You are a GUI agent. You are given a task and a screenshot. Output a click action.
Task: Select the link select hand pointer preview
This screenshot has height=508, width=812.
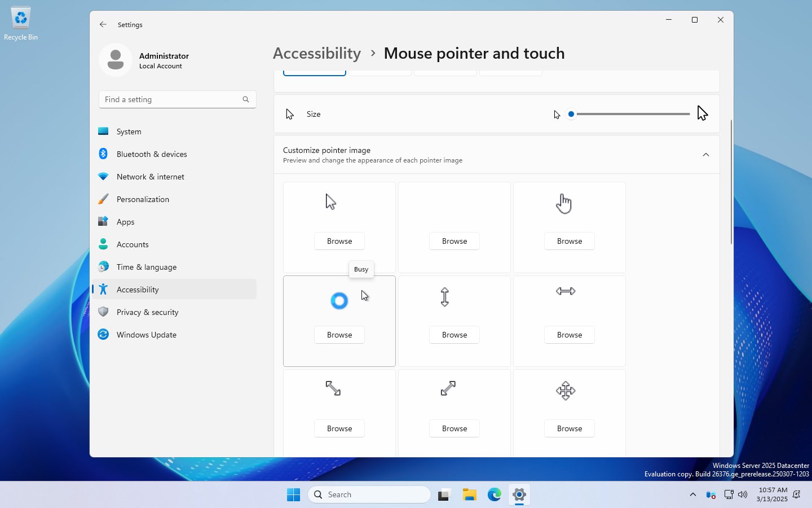pyautogui.click(x=563, y=203)
